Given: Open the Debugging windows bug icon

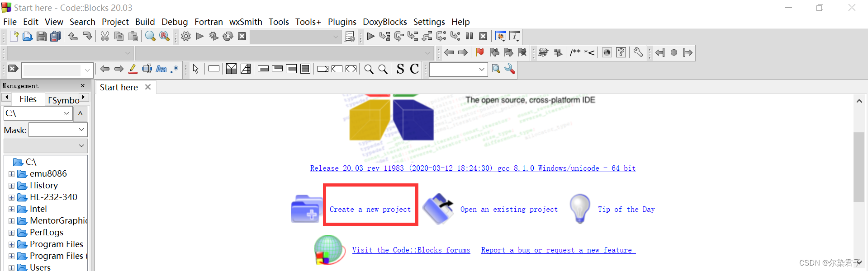Looking at the screenshot, I should click(x=501, y=36).
